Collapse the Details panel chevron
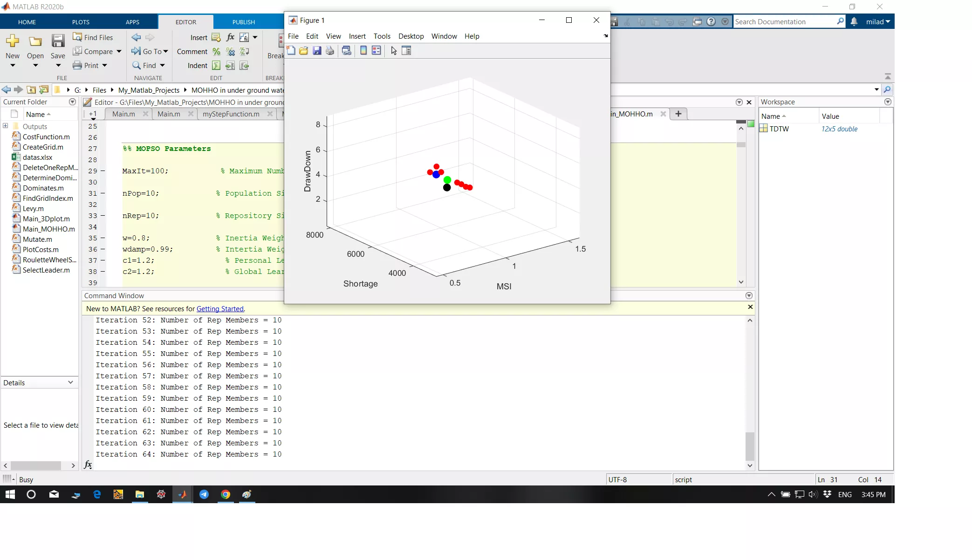This screenshot has height=560, width=972. pos(70,382)
